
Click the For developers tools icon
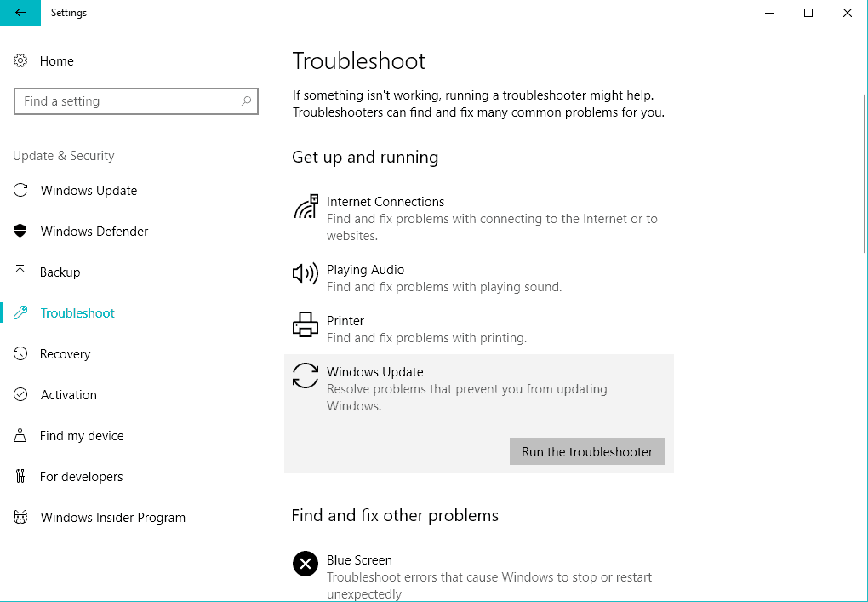[20, 477]
